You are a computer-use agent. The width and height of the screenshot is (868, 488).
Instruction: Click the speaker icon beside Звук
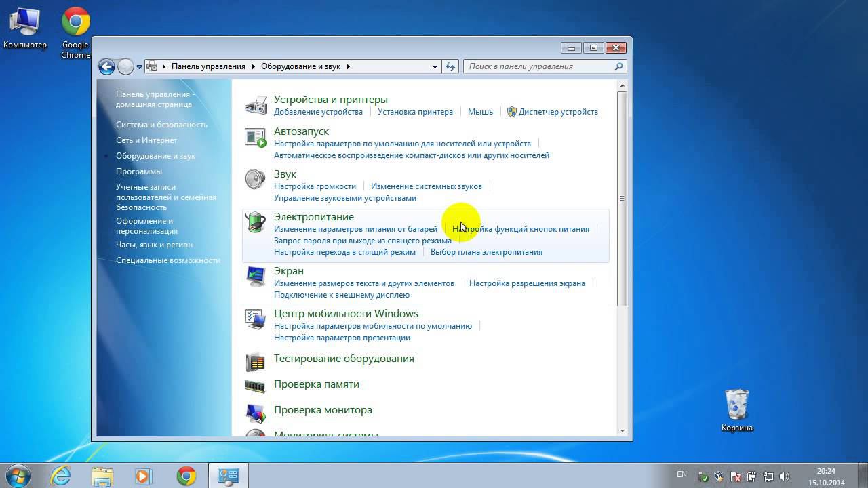pos(256,180)
